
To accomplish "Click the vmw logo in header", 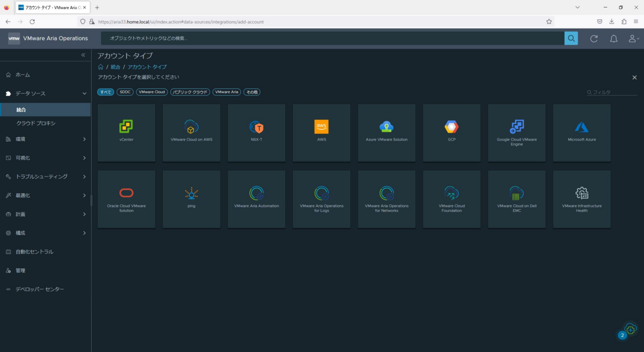I will (14, 39).
